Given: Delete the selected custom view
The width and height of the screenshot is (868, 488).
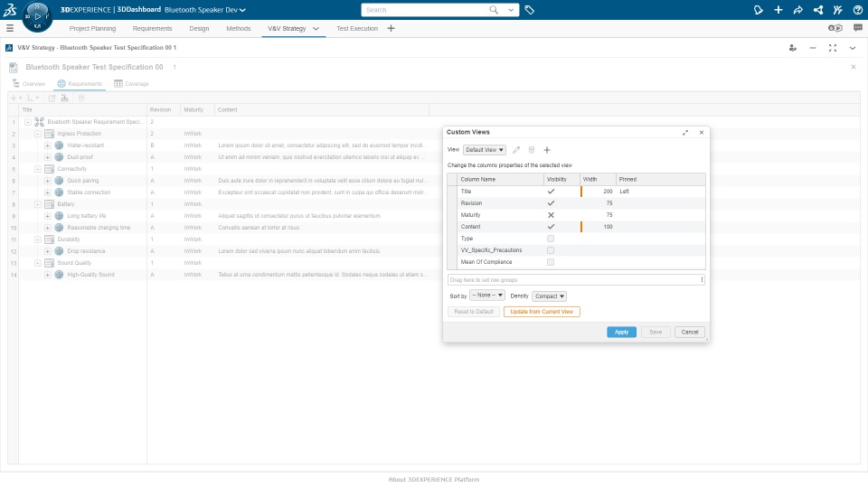Looking at the screenshot, I should point(532,150).
